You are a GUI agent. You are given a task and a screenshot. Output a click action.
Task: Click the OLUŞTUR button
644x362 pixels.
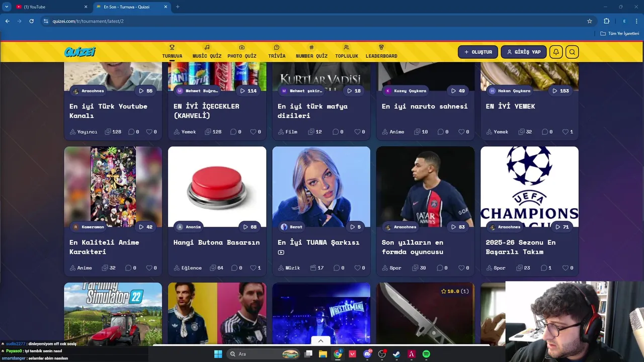coord(478,52)
